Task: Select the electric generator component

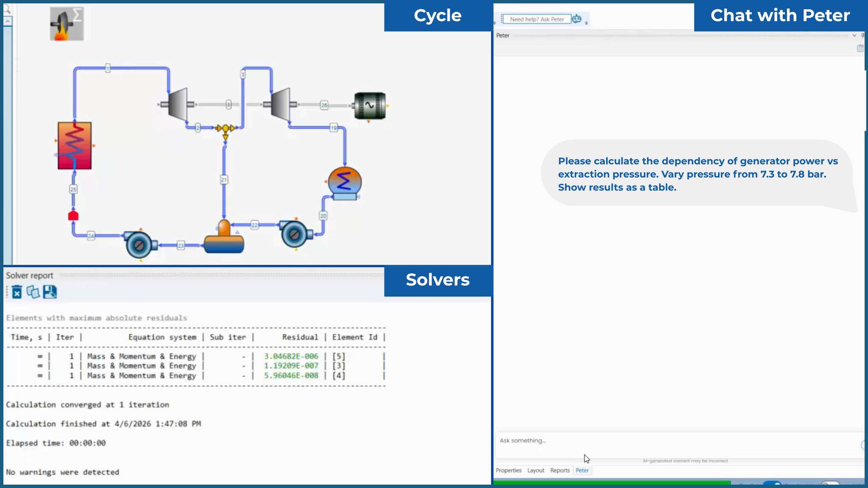Action: click(x=370, y=105)
